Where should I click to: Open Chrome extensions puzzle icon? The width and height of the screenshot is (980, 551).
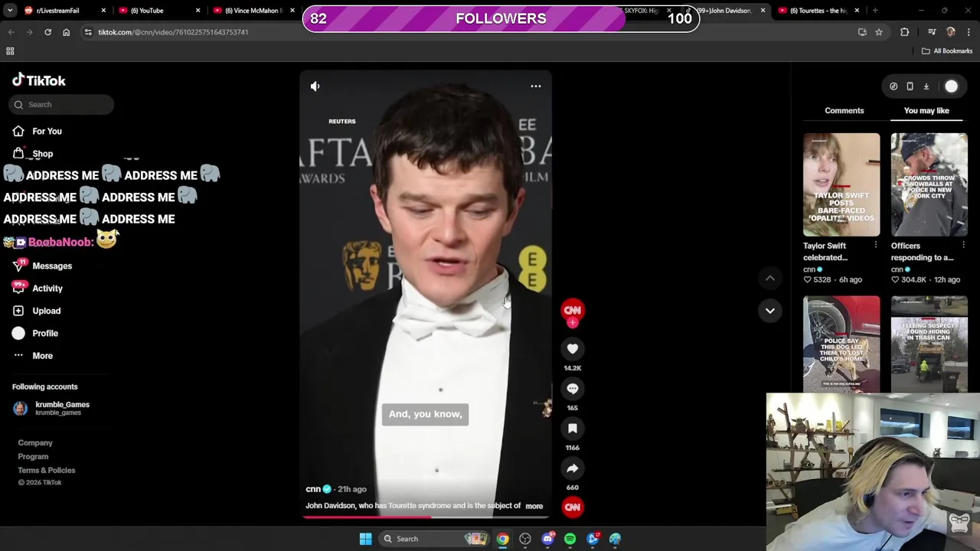pos(905,32)
